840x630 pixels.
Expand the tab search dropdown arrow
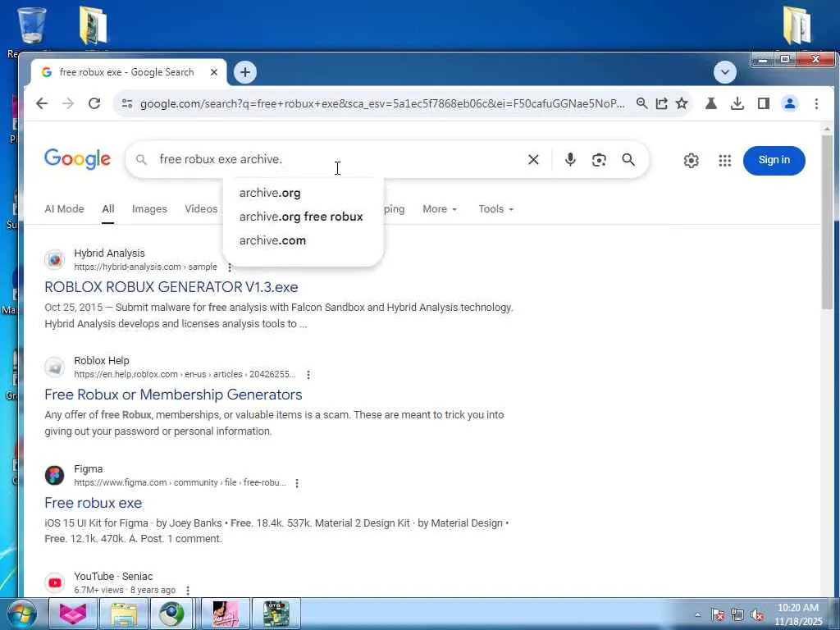[x=725, y=72]
